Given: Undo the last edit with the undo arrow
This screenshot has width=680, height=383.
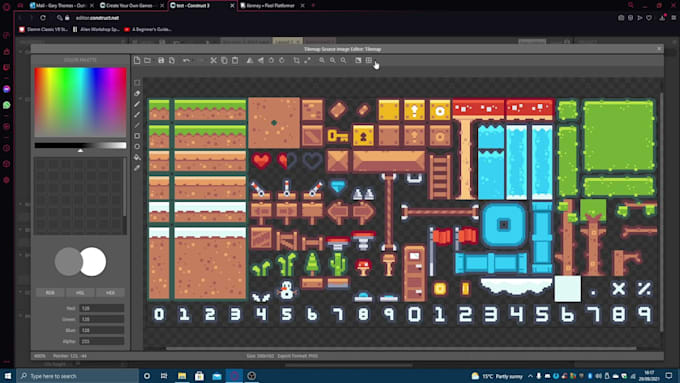Looking at the screenshot, I should coord(186,60).
